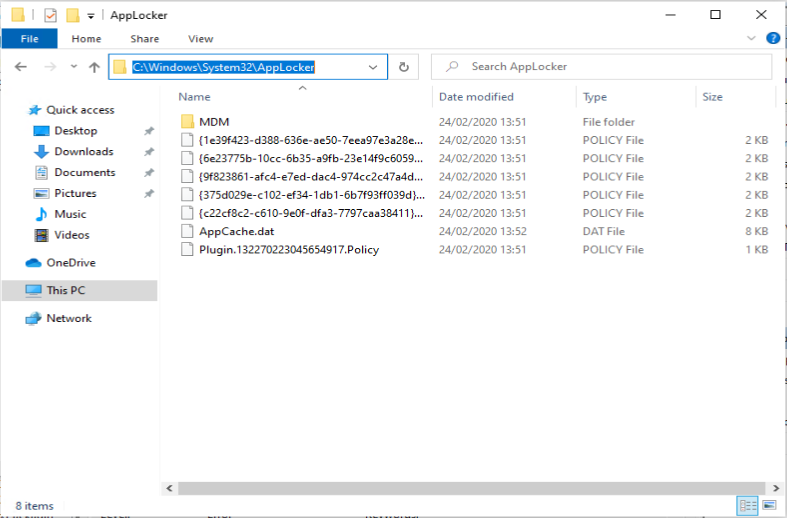Image resolution: width=787 pixels, height=518 pixels.
Task: Select Plugin.132270223045654917.Policy file
Action: (x=289, y=250)
